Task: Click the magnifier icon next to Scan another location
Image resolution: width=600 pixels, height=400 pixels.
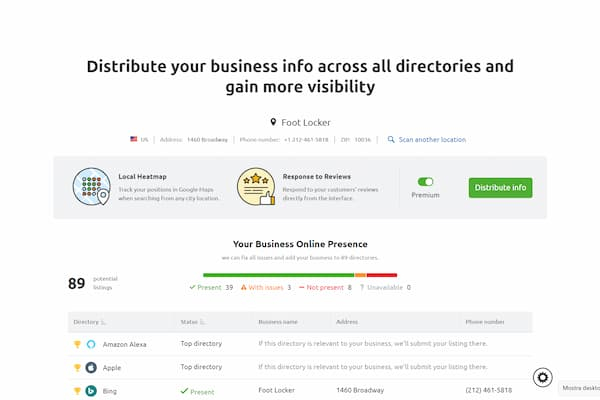Action: pyautogui.click(x=391, y=139)
